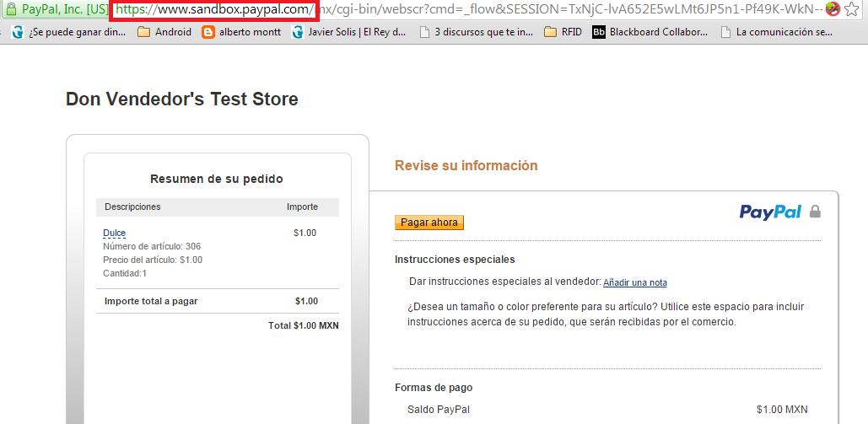Click the 'PayPal, Inc. [US]' certificate label
Screen dimensions: 868x424
[65, 9]
